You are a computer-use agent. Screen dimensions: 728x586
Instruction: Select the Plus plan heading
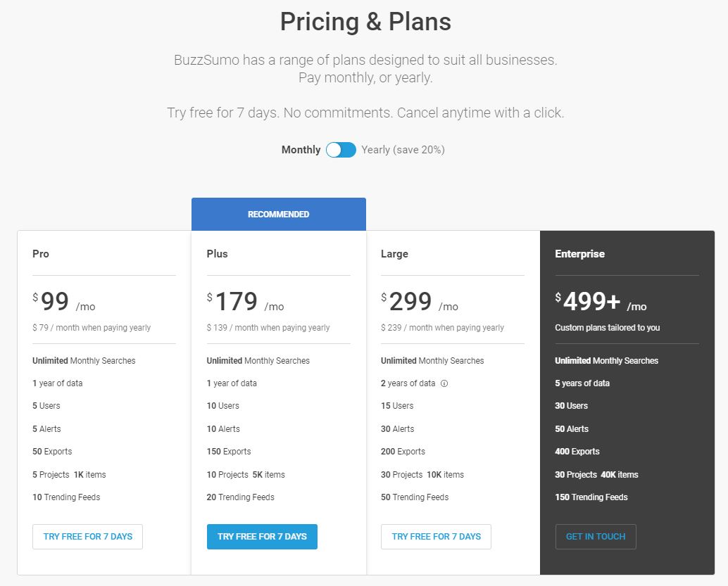point(218,254)
